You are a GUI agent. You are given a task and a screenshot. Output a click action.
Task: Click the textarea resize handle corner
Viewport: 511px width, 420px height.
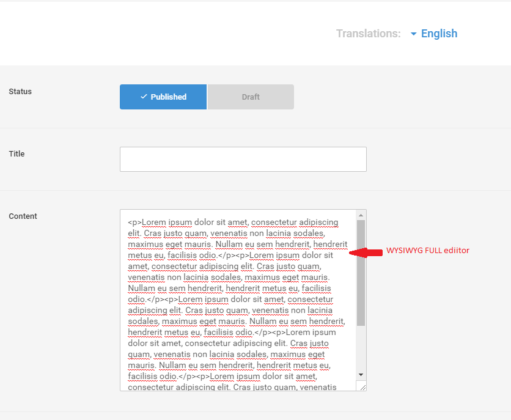coord(362,386)
